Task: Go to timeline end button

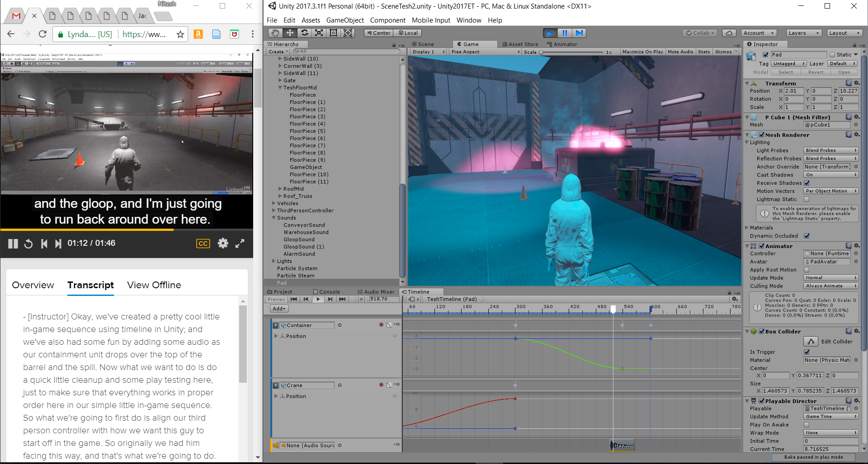Action: click(342, 299)
